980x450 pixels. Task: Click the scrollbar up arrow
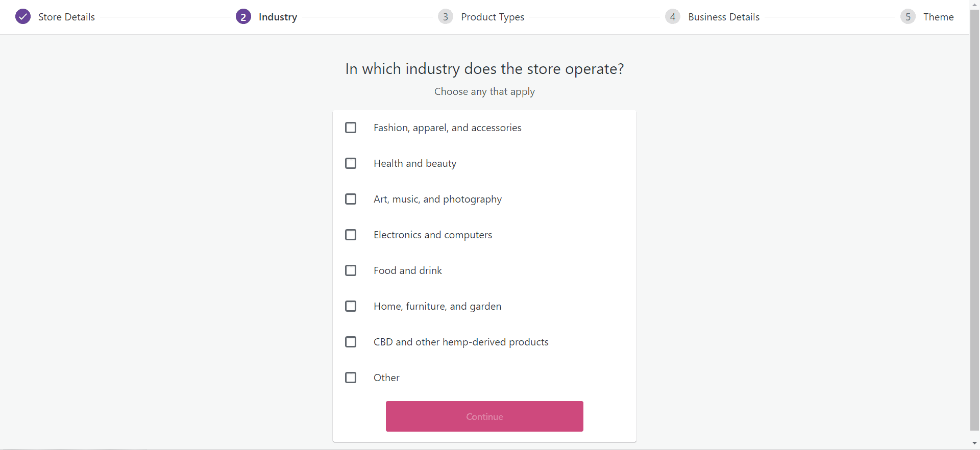[x=975, y=4]
